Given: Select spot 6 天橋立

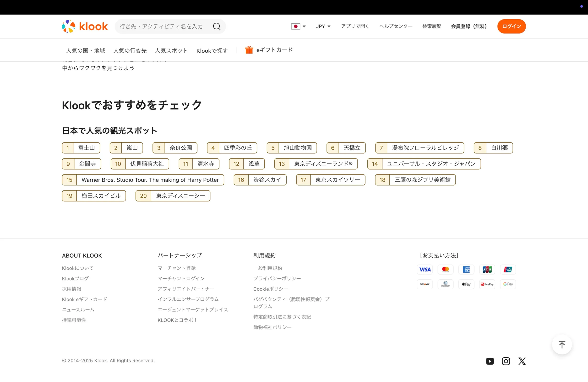Looking at the screenshot, I should [346, 148].
